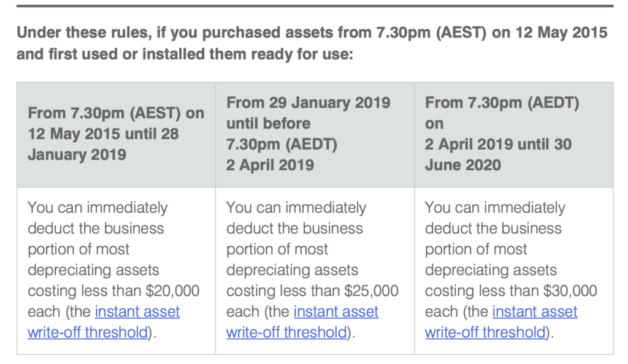This screenshot has width=628, height=364.
Task: Select the '12 May 2015 until 28 January 2019' header cell
Action: pyautogui.click(x=116, y=134)
